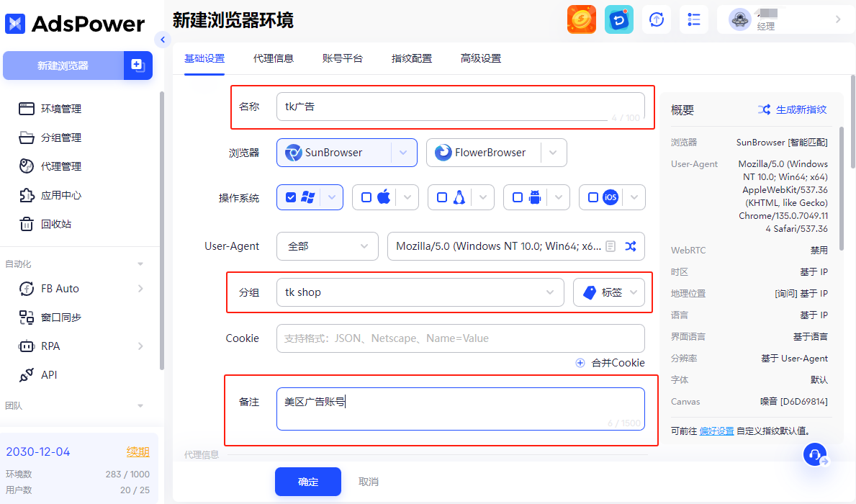Check the iOS operating system checkbox
856x504 pixels.
tap(593, 197)
